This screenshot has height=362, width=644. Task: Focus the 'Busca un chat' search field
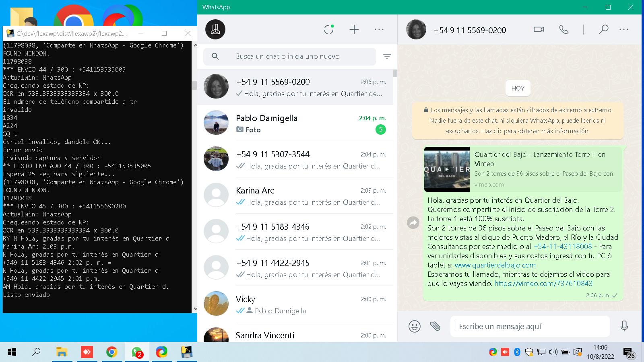tap(290, 56)
